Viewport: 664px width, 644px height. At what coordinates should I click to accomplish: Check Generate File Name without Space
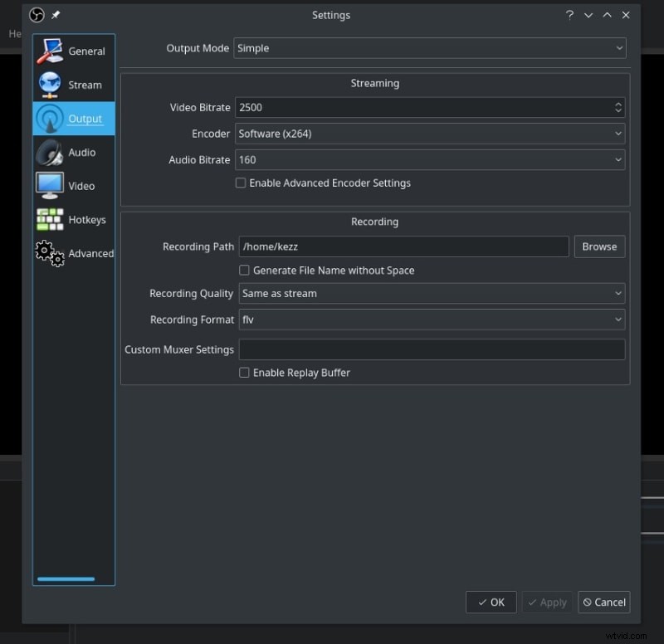(x=245, y=270)
